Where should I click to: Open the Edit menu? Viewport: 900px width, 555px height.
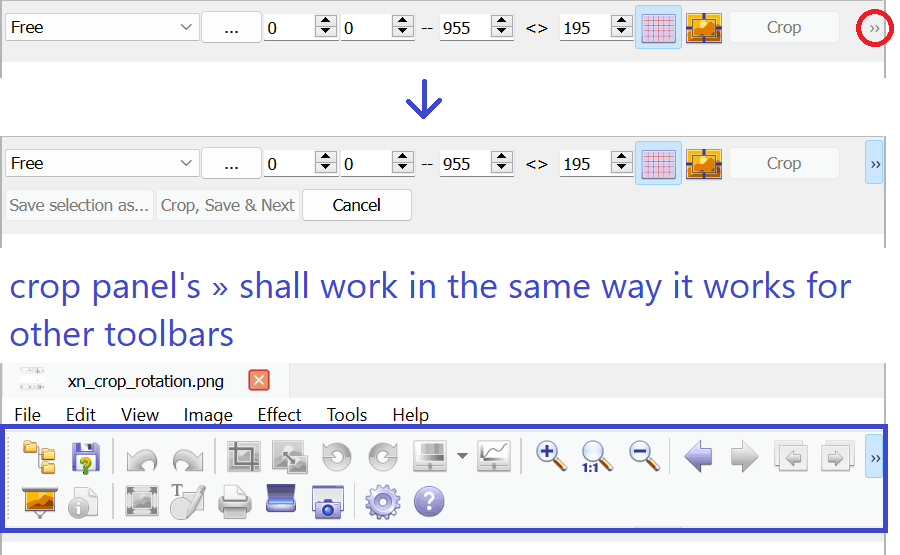tap(80, 414)
